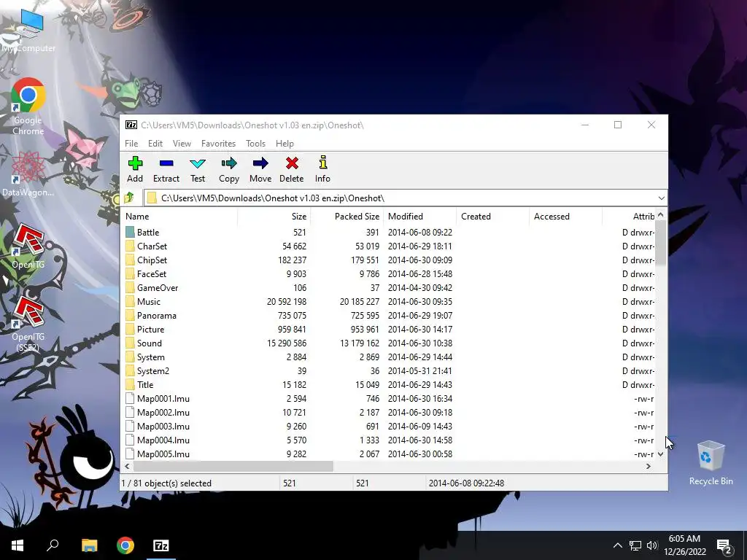Sort by Created column header
The image size is (747, 560).
point(492,216)
